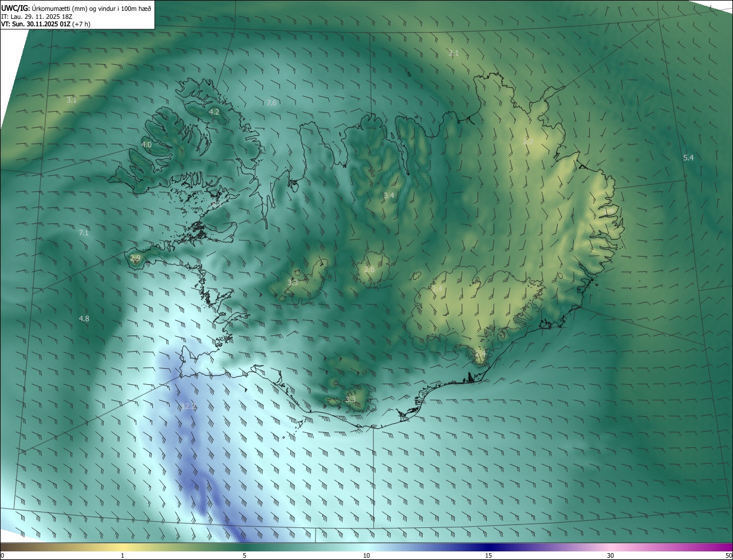Click the 30 tick label on the color scale
Viewport: 733px width, 560px height.
[610, 555]
